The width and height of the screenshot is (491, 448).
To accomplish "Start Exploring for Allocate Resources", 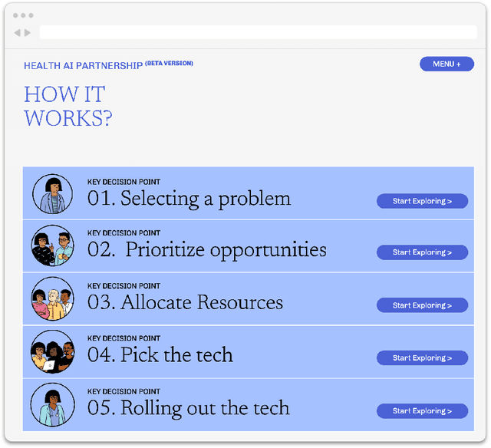I will pyautogui.click(x=422, y=305).
